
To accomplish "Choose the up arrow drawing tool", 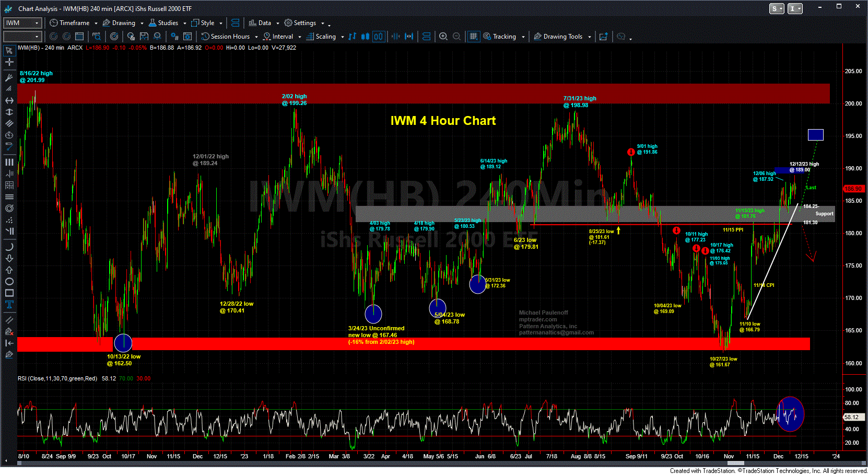I will pyautogui.click(x=9, y=270).
